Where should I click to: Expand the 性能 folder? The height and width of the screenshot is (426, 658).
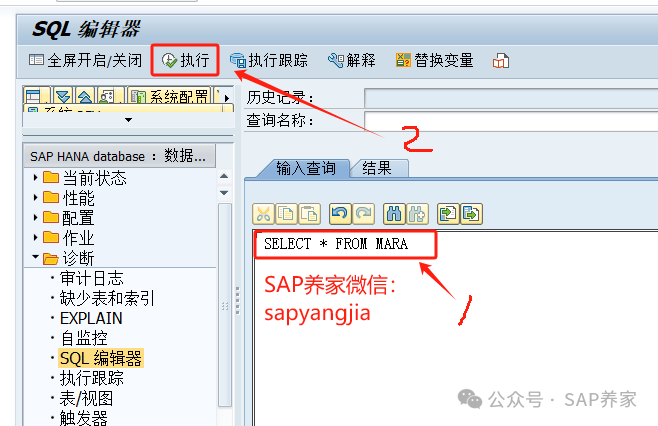coord(36,197)
